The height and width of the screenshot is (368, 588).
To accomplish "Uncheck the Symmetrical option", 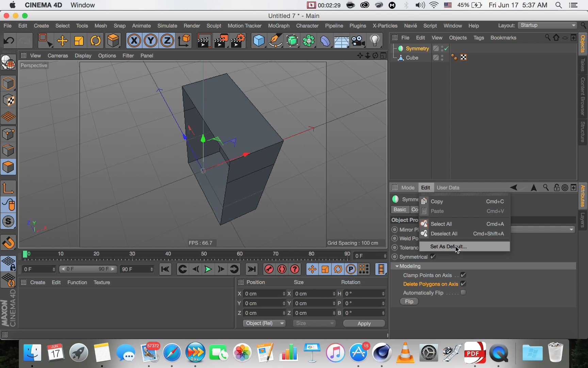I will click(x=432, y=257).
